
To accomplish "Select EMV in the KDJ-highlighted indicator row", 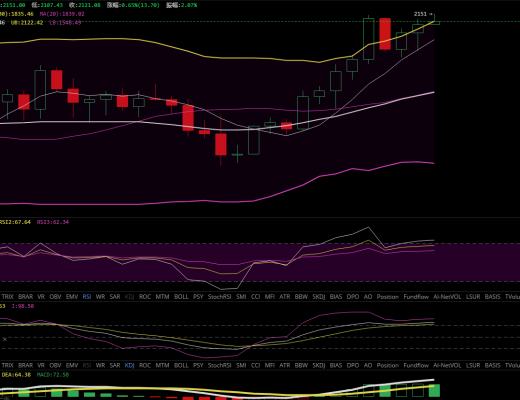I will pyautogui.click(x=72, y=365).
